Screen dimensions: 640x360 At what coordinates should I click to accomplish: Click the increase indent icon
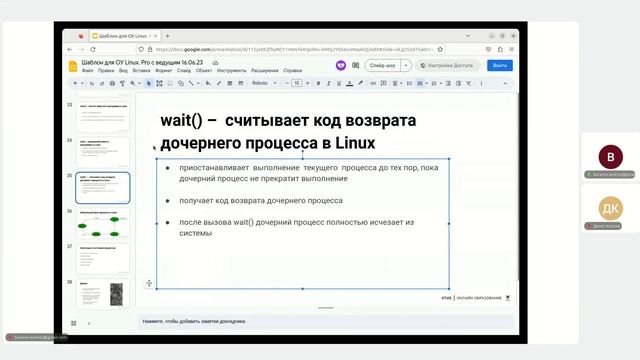[x=458, y=83]
